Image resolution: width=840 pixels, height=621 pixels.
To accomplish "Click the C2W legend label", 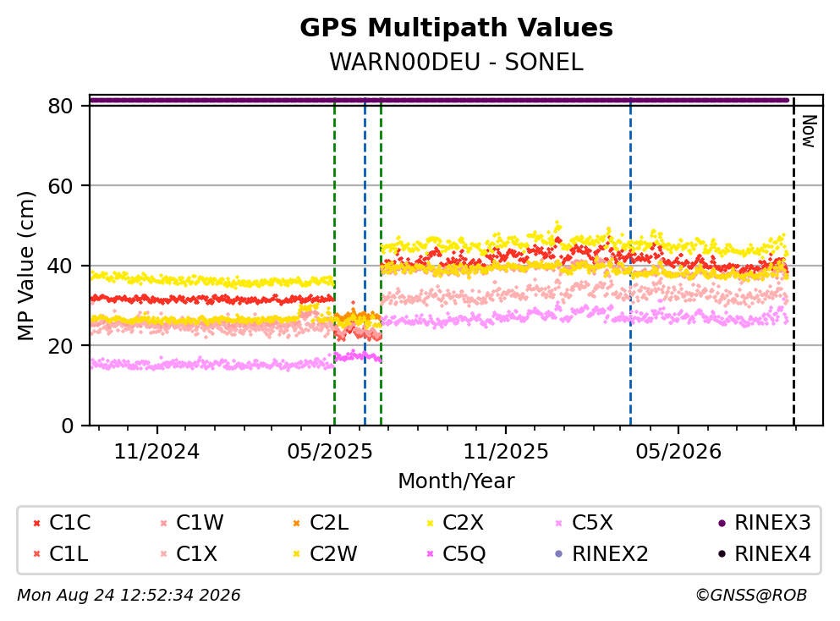I will 333,554.
